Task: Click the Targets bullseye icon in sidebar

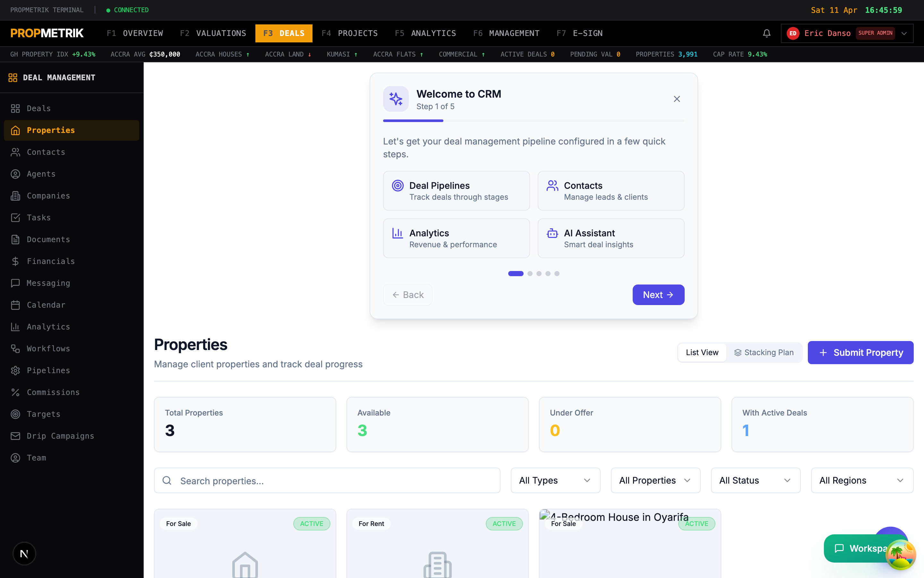Action: [x=15, y=414]
